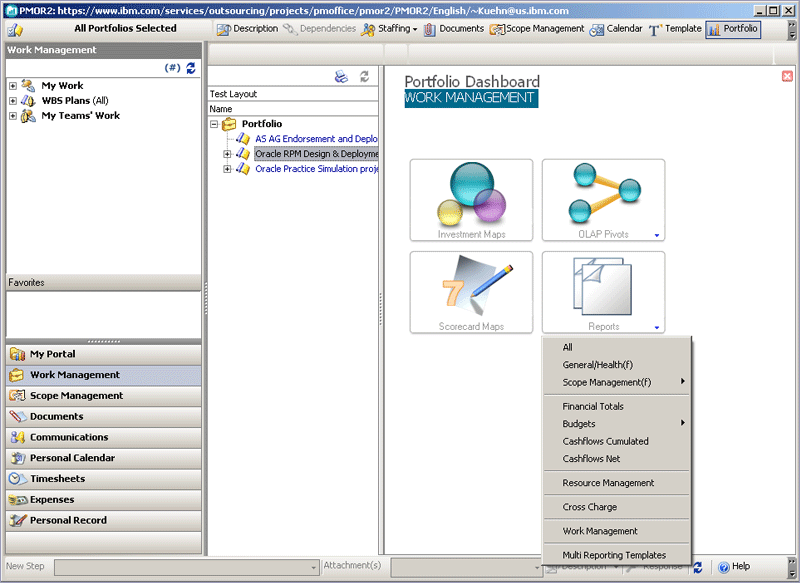The width and height of the screenshot is (800, 583).
Task: Select My Work tree item
Action: tap(62, 86)
